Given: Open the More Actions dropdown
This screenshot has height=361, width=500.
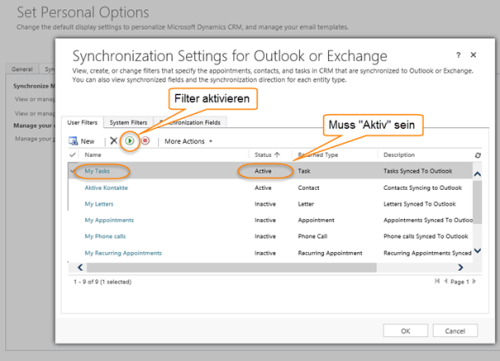Looking at the screenshot, I should (188, 141).
